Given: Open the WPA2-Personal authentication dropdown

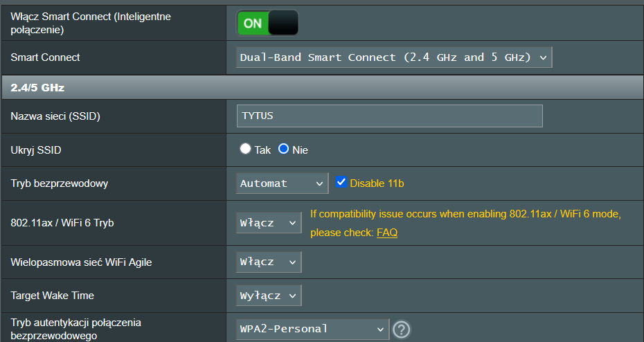Looking at the screenshot, I should coord(312,329).
